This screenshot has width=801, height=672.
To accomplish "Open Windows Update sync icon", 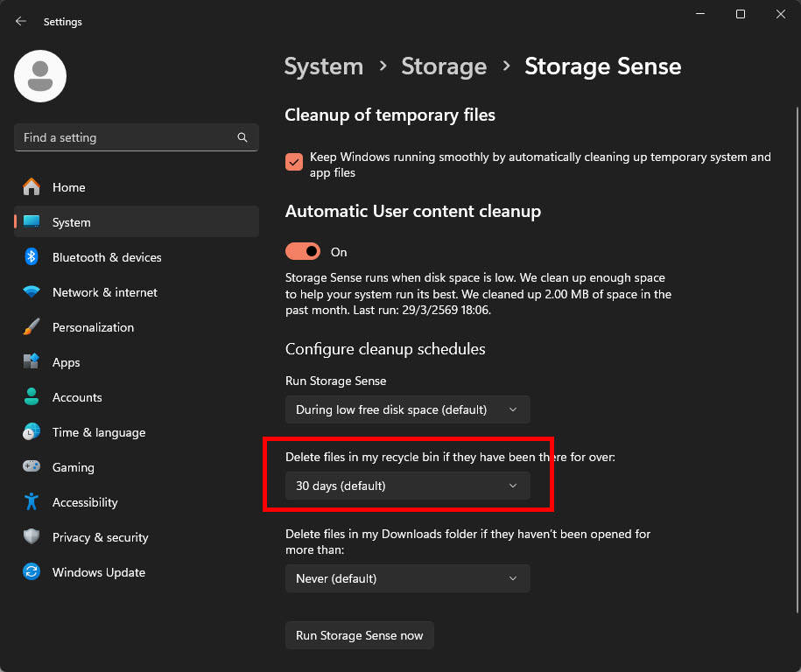I will point(32,571).
